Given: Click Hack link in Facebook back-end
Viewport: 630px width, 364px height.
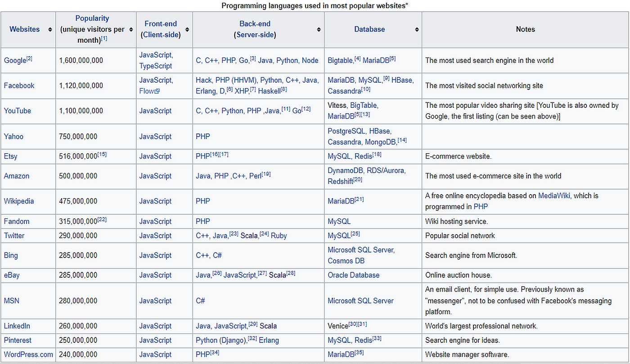Looking at the screenshot, I should pos(204,80).
